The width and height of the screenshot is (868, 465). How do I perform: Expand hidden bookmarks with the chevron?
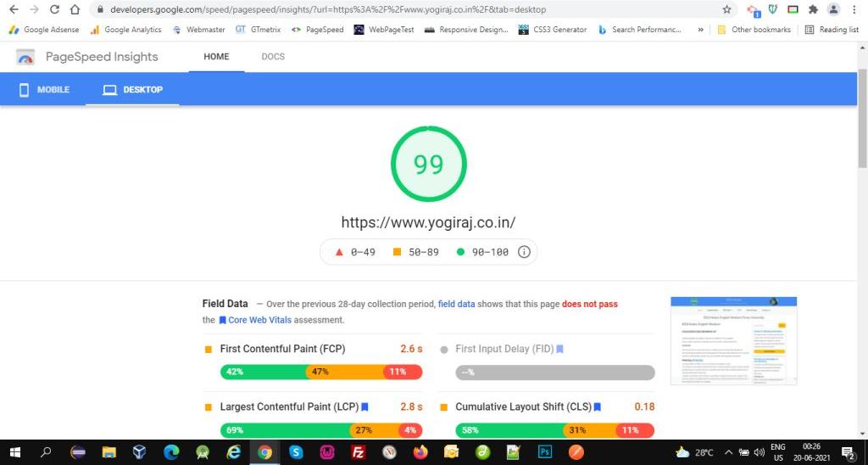tap(701, 30)
